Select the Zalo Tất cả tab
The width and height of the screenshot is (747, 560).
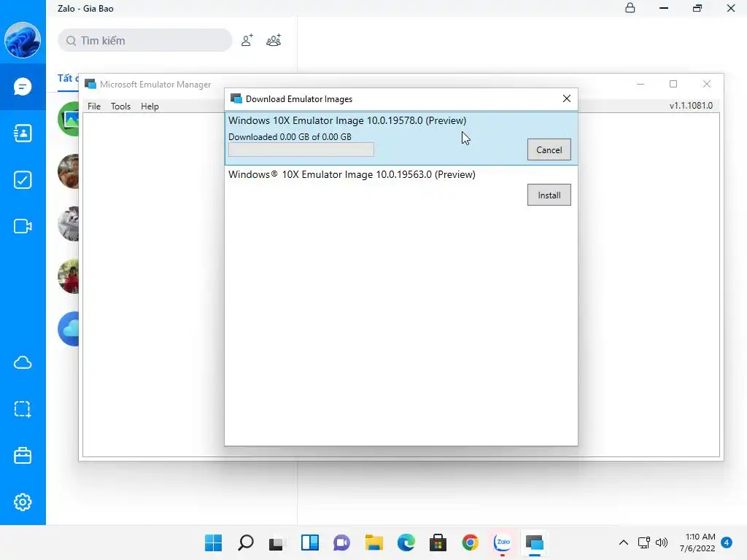67,79
